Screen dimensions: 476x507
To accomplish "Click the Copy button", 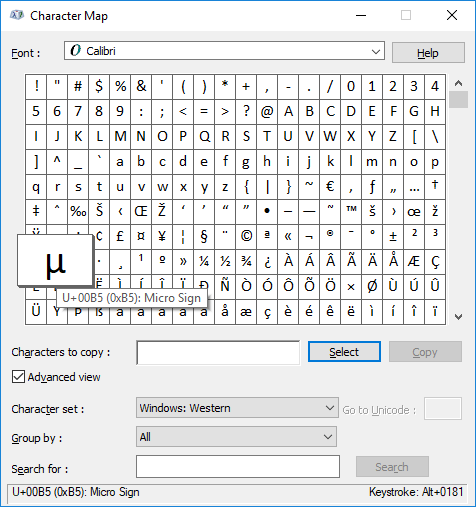I will pos(425,352).
